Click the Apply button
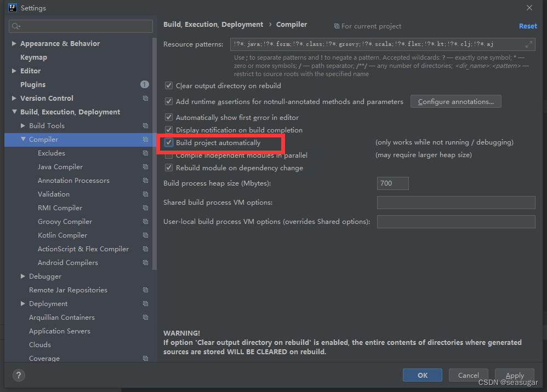Screen dimensions: 547x392 point(515,375)
